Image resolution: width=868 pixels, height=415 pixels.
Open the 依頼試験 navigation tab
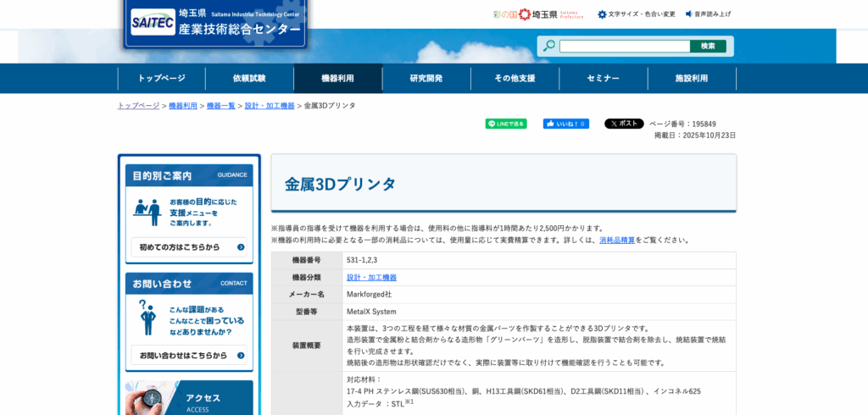point(249,79)
